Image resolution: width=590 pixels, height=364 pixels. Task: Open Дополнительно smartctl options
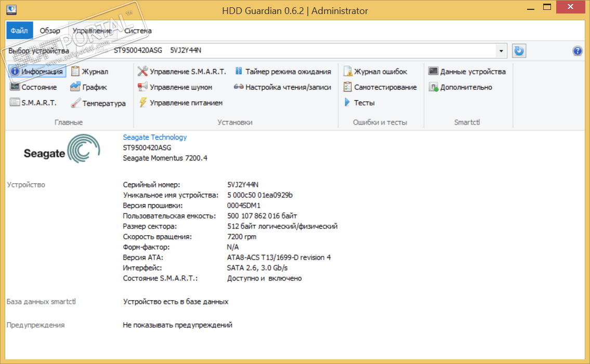click(x=461, y=87)
